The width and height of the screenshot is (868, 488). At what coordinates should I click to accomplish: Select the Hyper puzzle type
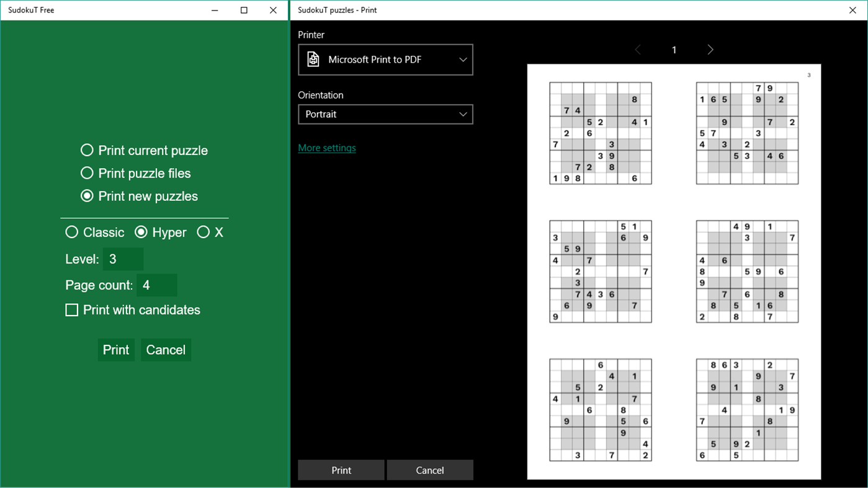pos(141,232)
